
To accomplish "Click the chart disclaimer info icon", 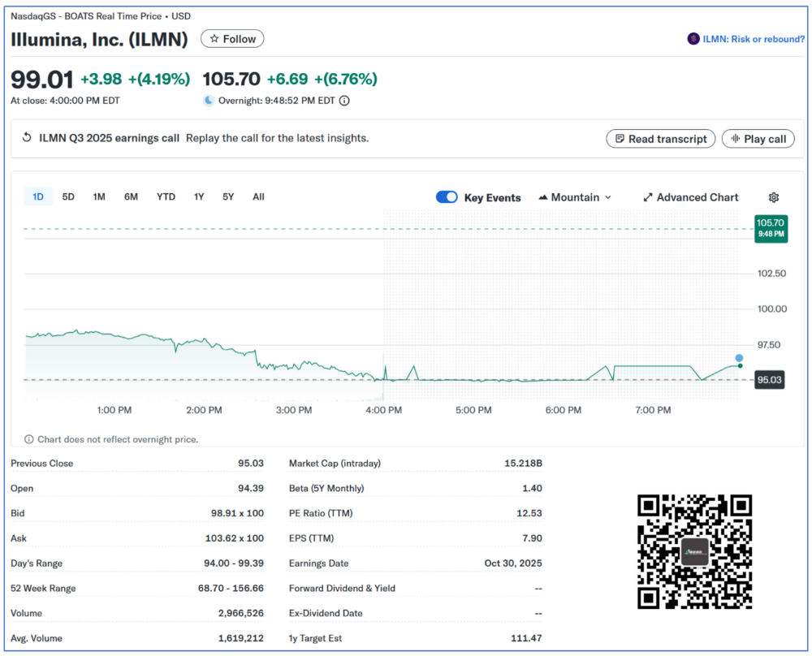I will click(x=29, y=439).
